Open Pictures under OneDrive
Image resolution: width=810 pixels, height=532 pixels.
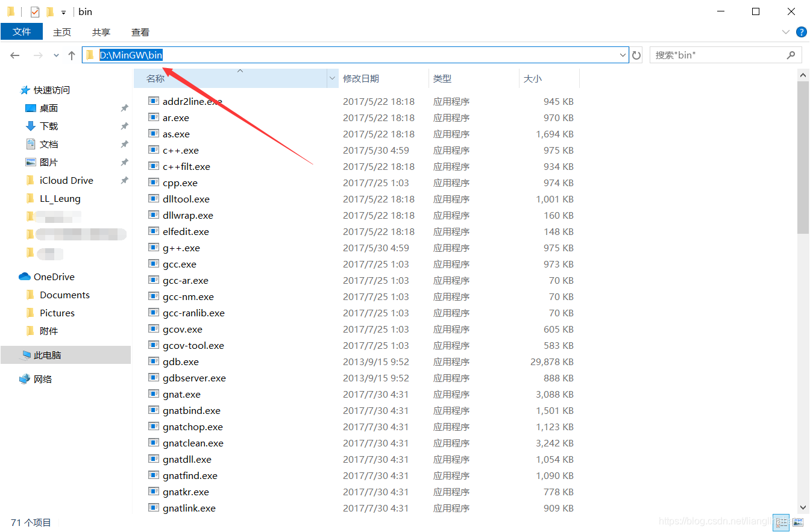pos(57,313)
